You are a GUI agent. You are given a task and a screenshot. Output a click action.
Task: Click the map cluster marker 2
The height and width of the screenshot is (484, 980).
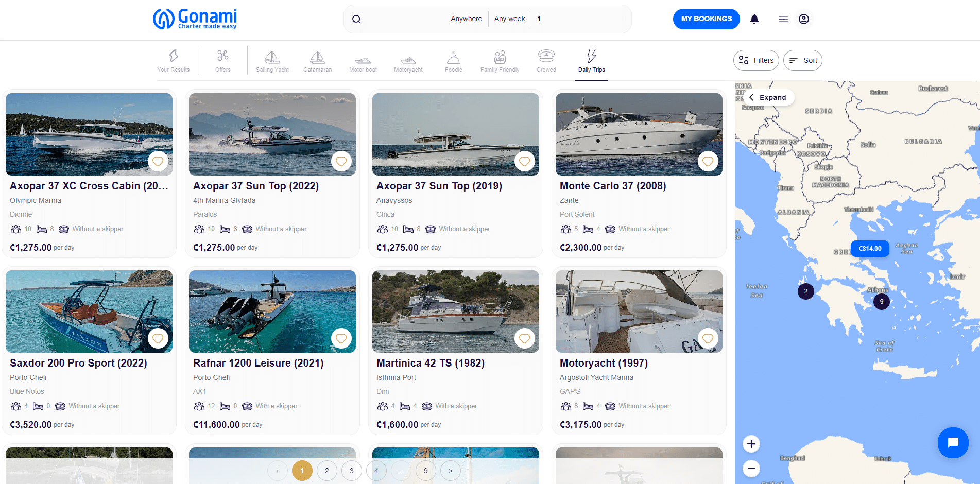point(806,291)
